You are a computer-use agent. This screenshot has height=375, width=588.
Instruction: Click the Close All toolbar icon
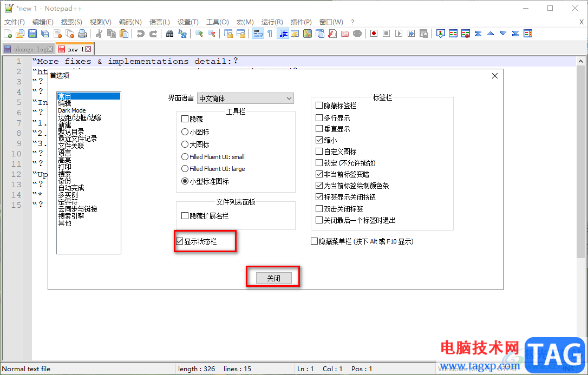[70, 34]
